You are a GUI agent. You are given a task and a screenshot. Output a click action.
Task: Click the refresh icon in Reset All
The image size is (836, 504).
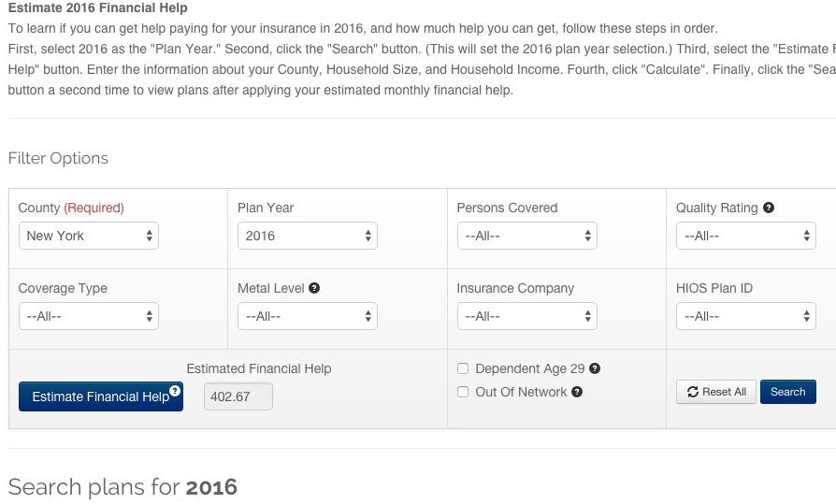click(x=693, y=392)
